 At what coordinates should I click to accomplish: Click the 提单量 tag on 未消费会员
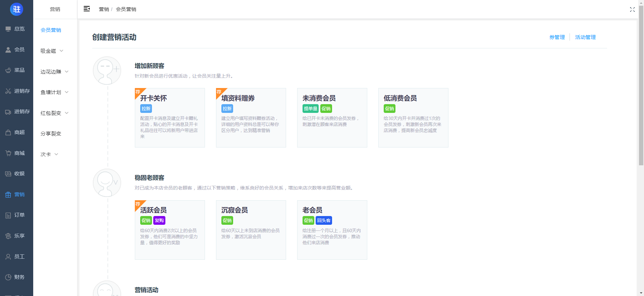click(x=311, y=109)
